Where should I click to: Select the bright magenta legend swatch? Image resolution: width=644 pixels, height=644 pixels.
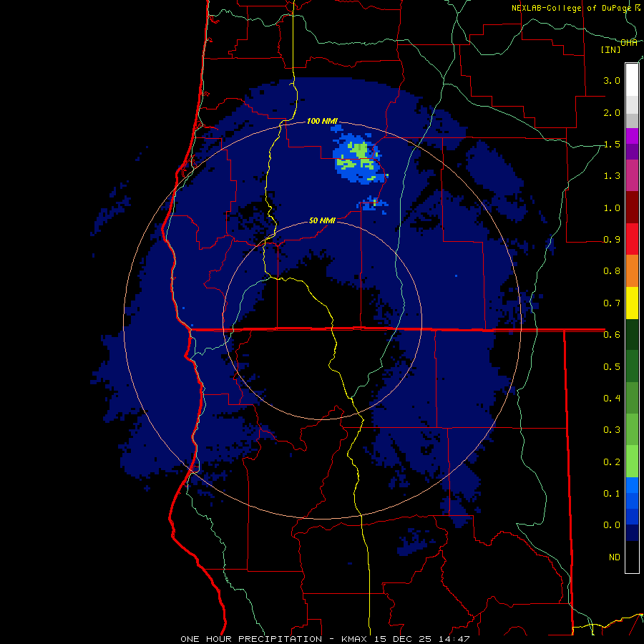(632, 136)
